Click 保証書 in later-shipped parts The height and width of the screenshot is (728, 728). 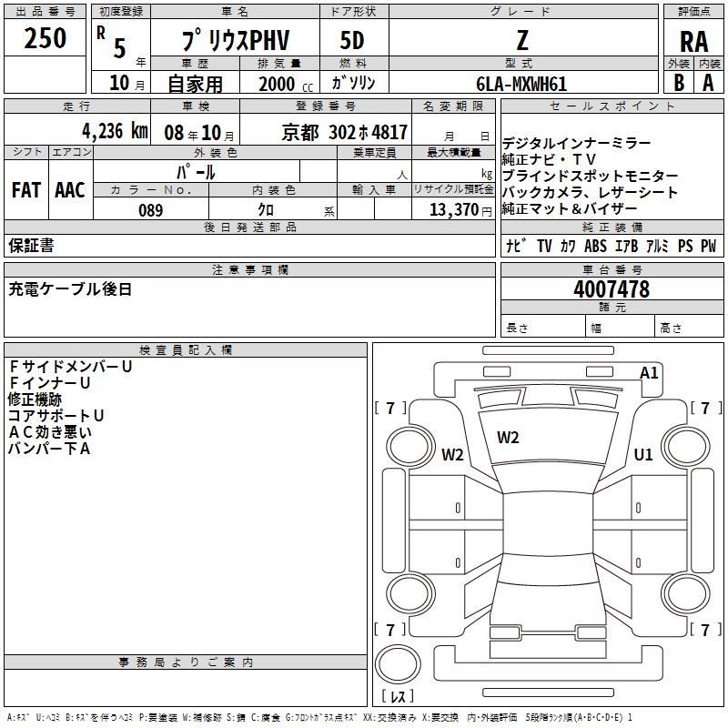tap(31, 246)
